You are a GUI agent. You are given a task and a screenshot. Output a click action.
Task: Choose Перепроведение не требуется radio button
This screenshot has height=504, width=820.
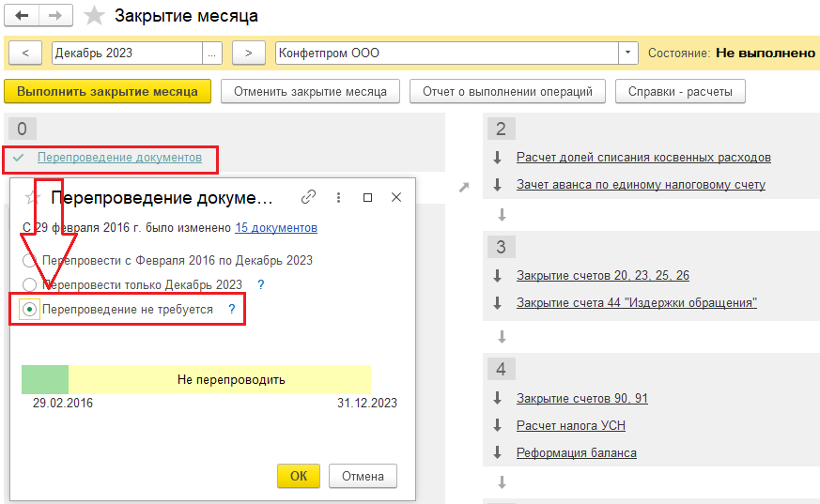coord(30,309)
